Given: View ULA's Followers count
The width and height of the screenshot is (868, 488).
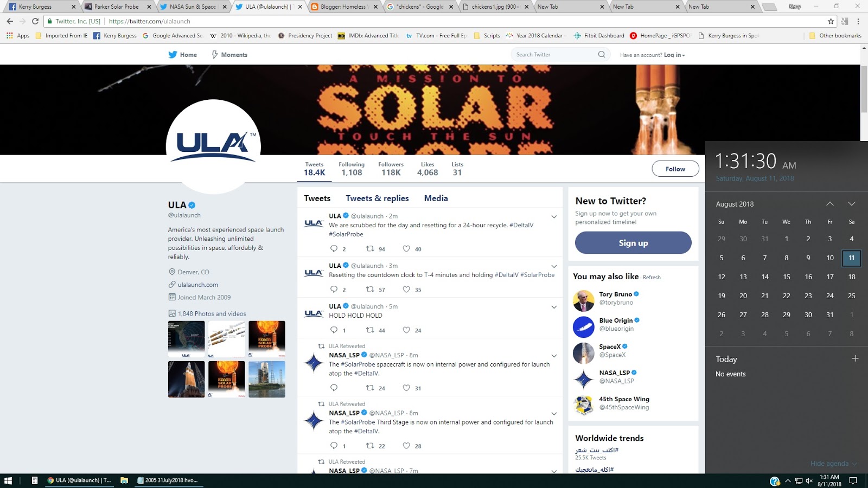Looking at the screenshot, I should pos(391,169).
